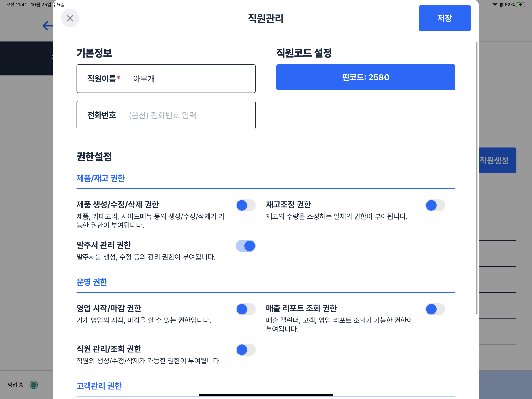The image size is (532, 399).
Task: Close the 직원관리 dialog with the X icon
Action: click(x=70, y=18)
